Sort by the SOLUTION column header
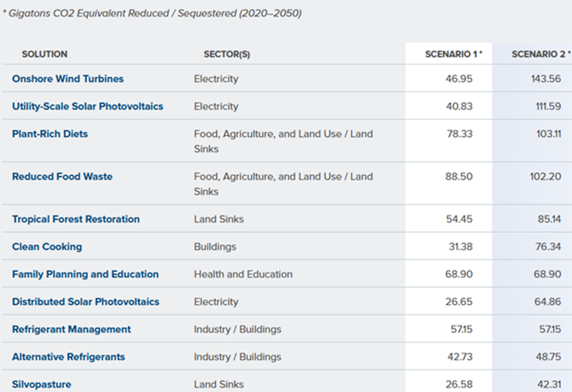 [x=45, y=54]
